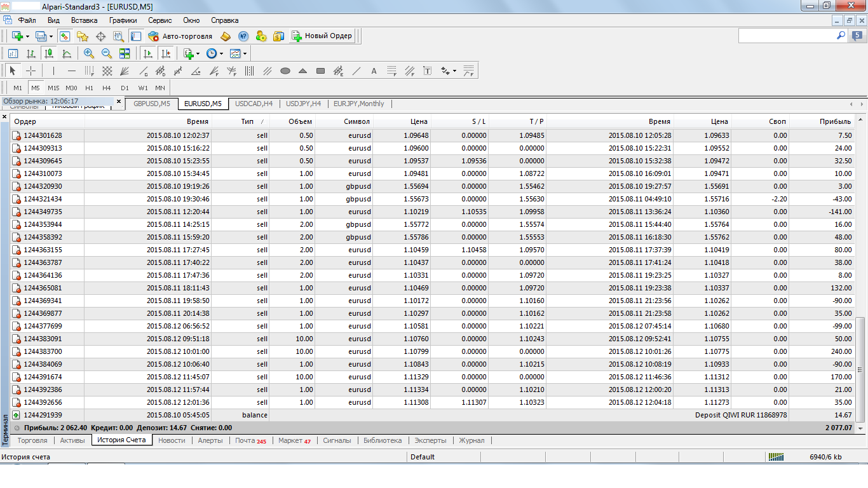Select the crosshair cursor tool

[x=31, y=71]
